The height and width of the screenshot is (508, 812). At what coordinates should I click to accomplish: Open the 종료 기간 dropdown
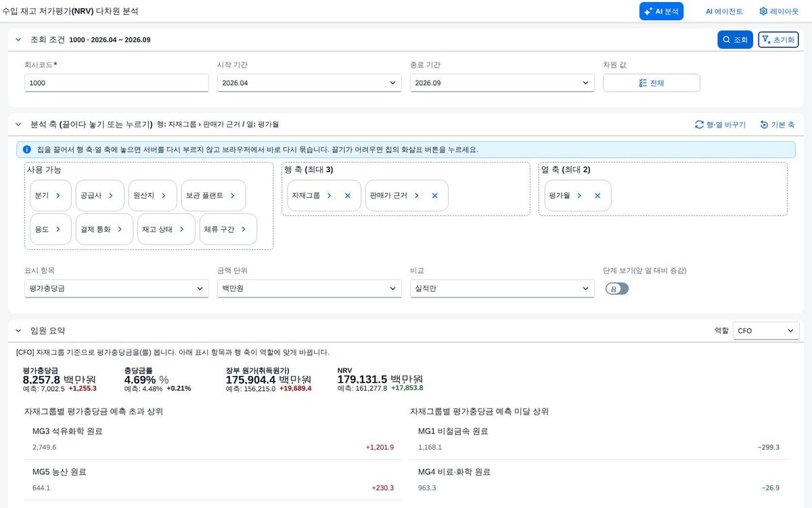coord(502,83)
